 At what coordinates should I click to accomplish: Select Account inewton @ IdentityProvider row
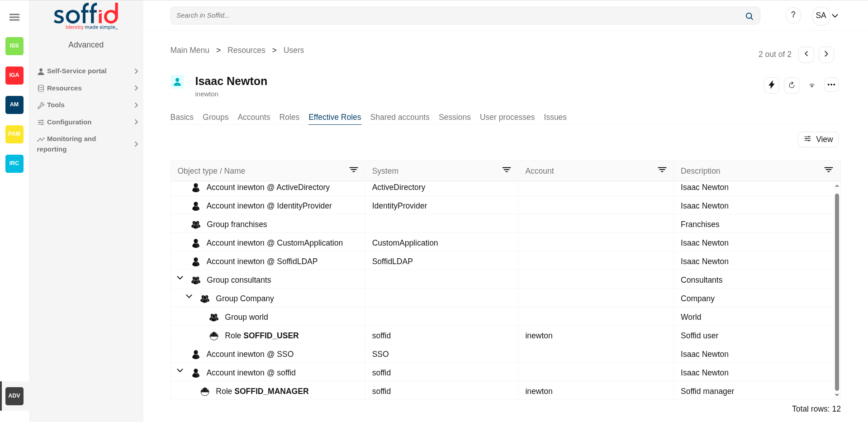[x=503, y=206]
